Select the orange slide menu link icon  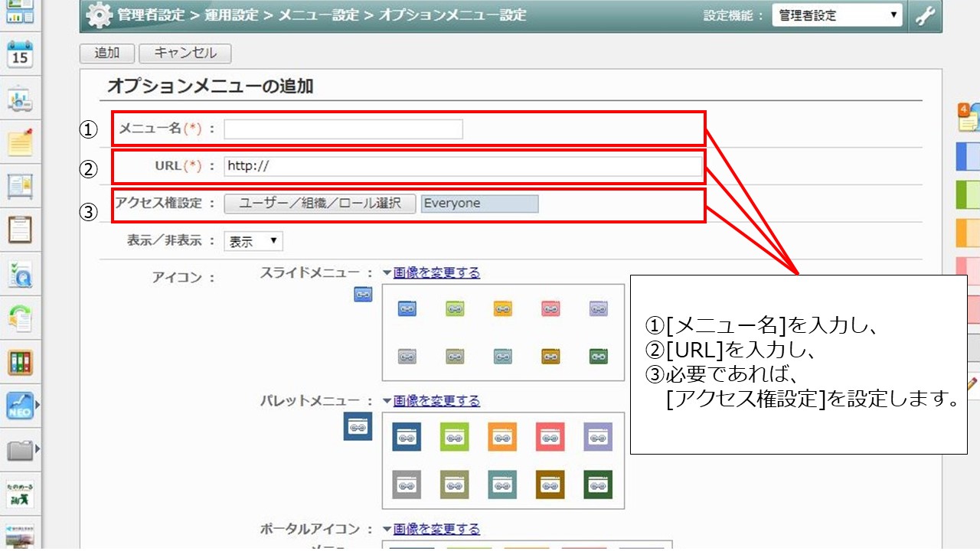(502, 308)
